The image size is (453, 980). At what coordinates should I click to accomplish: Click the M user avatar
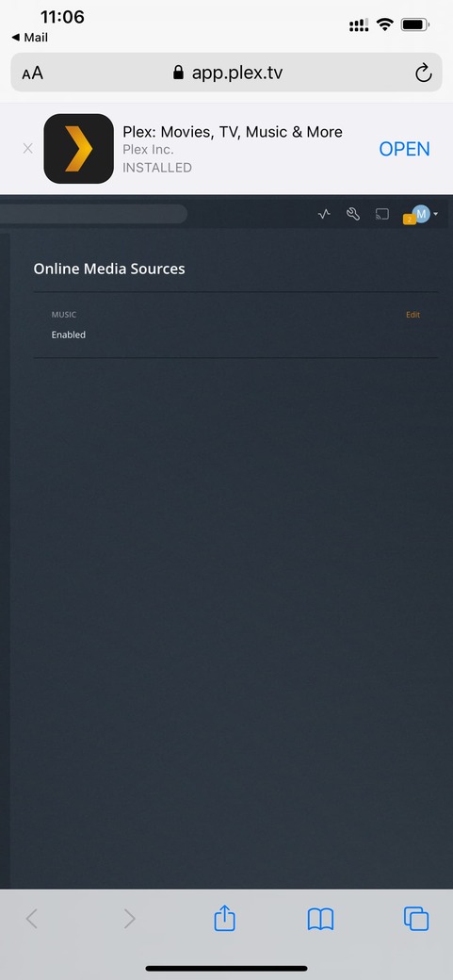pyautogui.click(x=422, y=214)
